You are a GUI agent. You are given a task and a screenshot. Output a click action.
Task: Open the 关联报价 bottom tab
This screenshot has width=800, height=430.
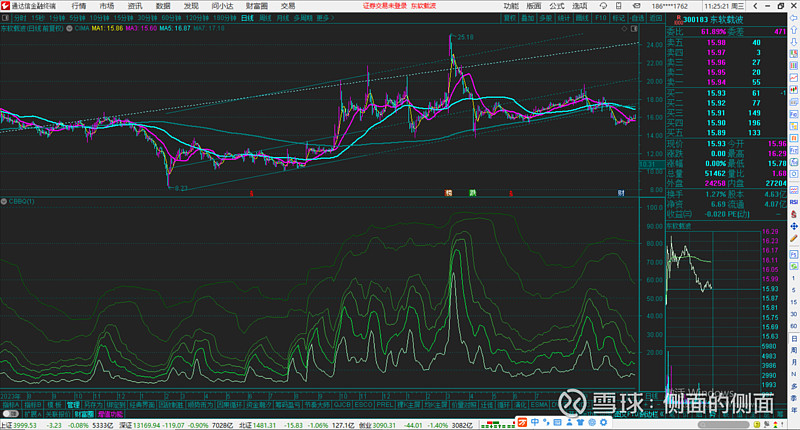coord(58,414)
